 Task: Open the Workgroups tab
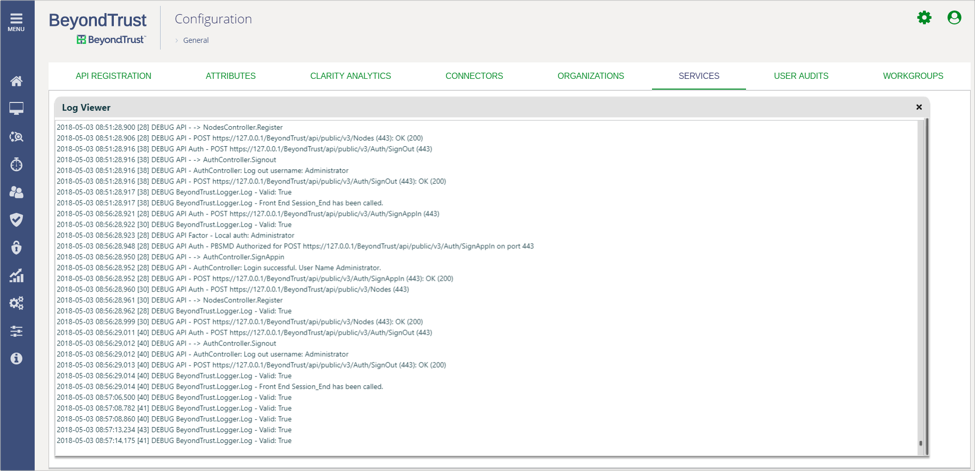(x=913, y=76)
